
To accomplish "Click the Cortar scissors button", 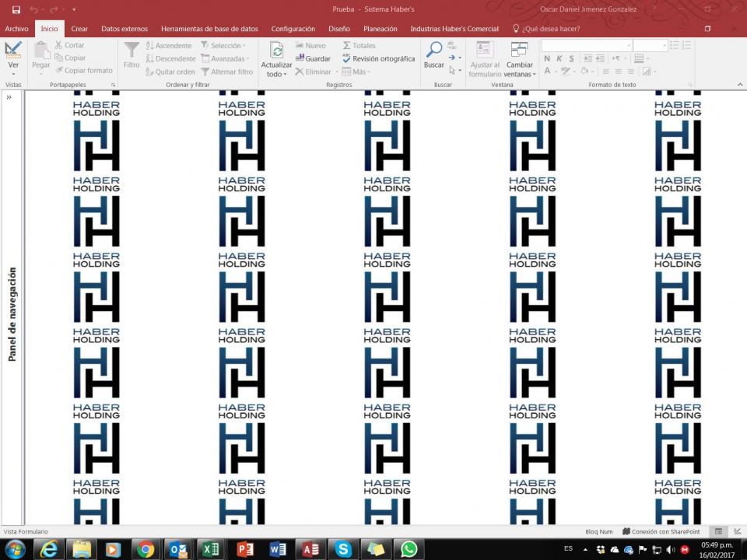I will (69, 45).
